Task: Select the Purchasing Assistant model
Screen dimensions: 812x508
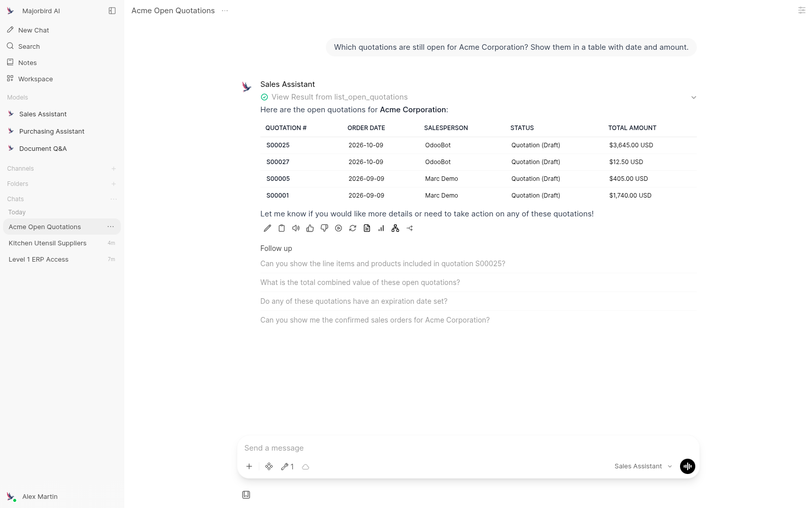Action: (62, 131)
